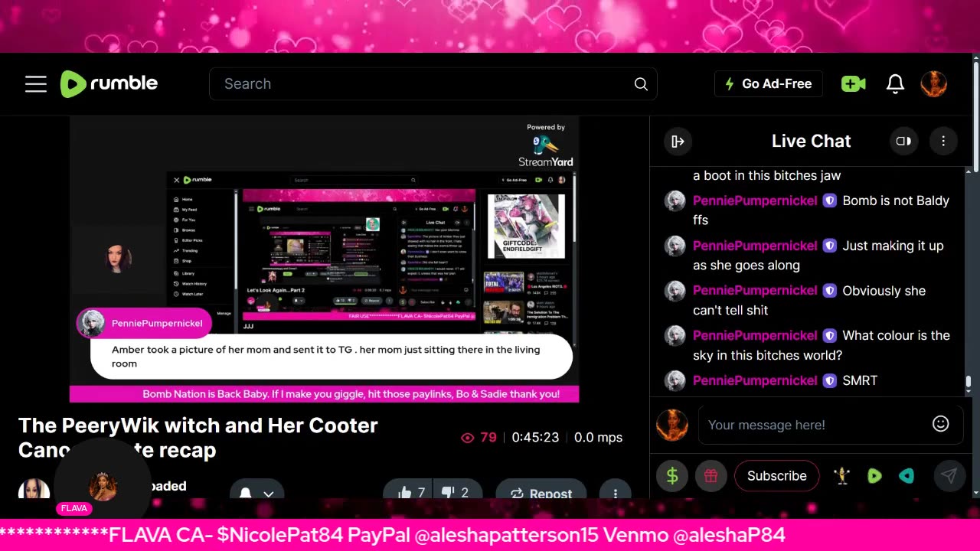Click PenniePumpernickel on 'Just making it up' message
The width and height of the screenshot is (980, 551).
coord(755,246)
